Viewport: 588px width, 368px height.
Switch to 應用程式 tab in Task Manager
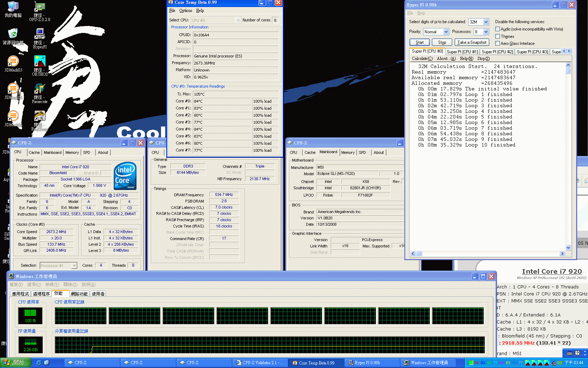click(x=20, y=294)
